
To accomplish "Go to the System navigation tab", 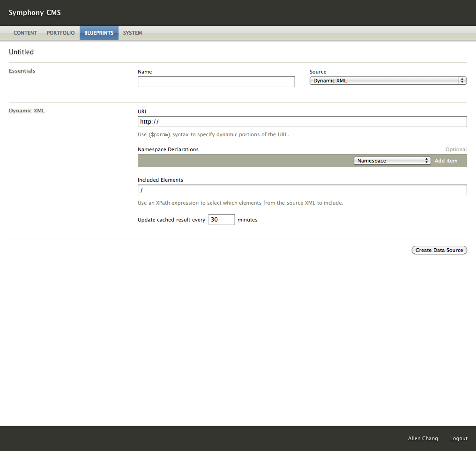I will pos(133,33).
